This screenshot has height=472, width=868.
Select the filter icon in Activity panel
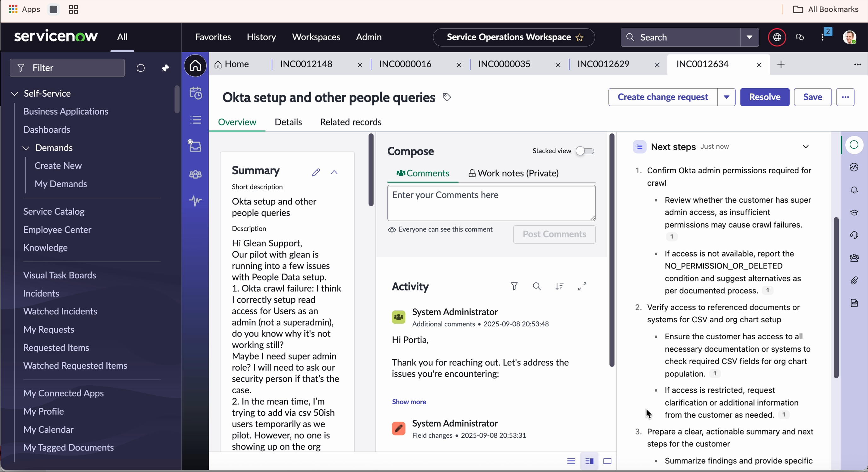click(x=515, y=286)
